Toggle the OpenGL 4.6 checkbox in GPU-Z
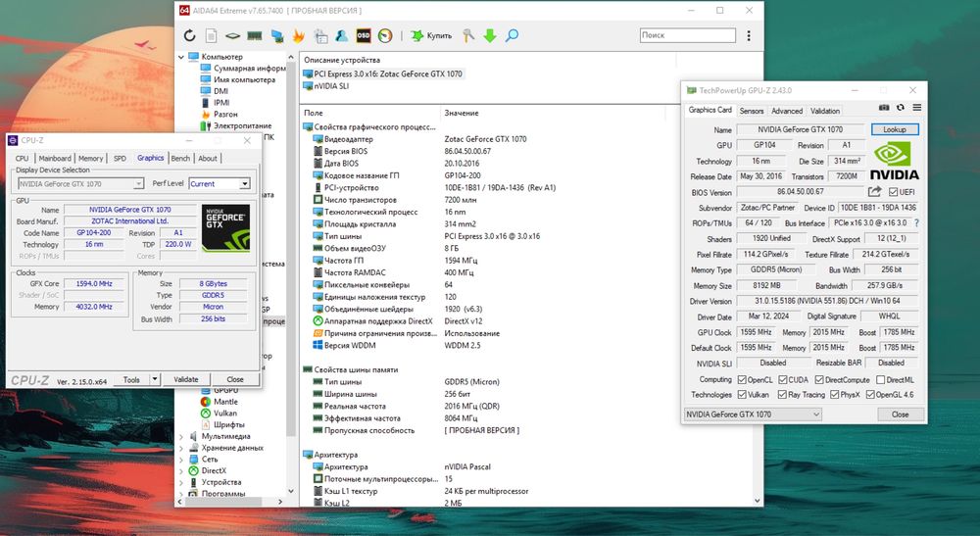Image resolution: width=980 pixels, height=536 pixels. [870, 395]
